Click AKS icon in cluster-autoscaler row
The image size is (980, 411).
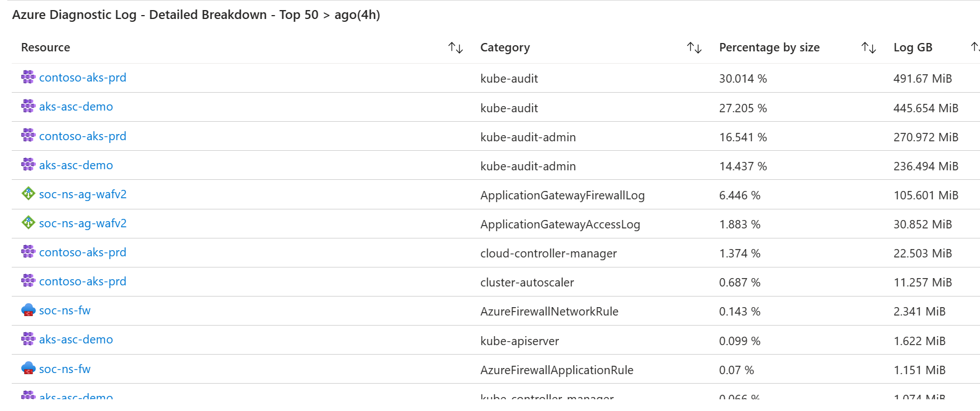coord(28,281)
